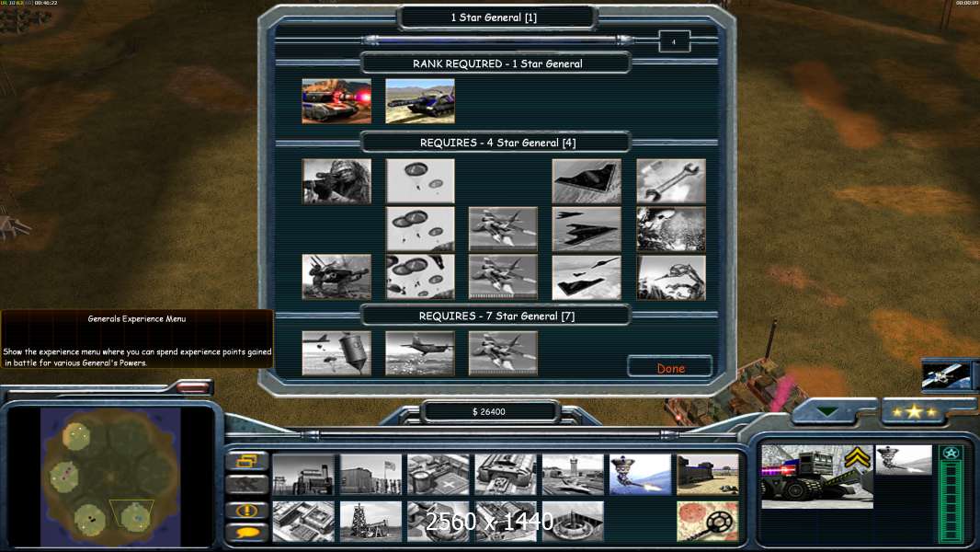
Task: Choose the camouflaged sniper Pathfinder power
Action: click(x=336, y=181)
